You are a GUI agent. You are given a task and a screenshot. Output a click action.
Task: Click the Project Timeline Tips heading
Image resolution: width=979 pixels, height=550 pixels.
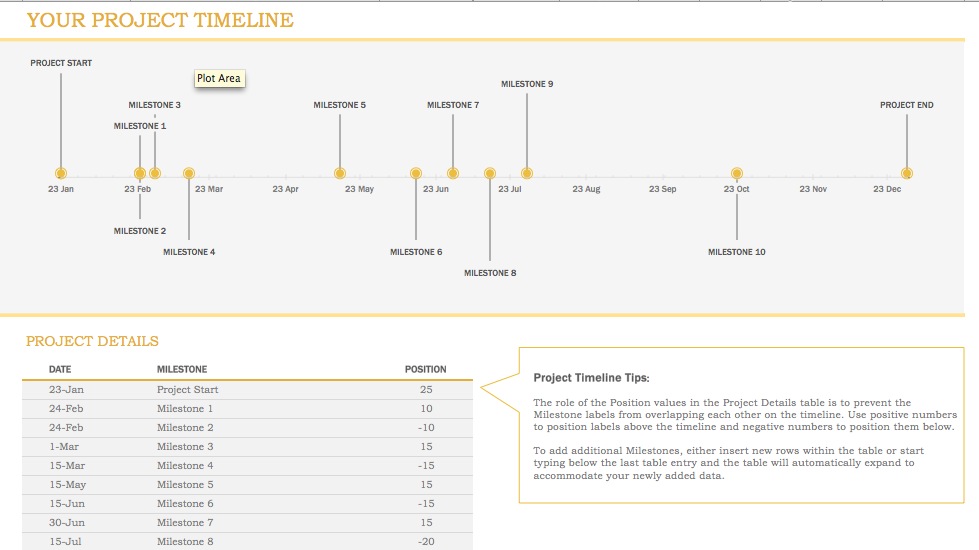[591, 378]
